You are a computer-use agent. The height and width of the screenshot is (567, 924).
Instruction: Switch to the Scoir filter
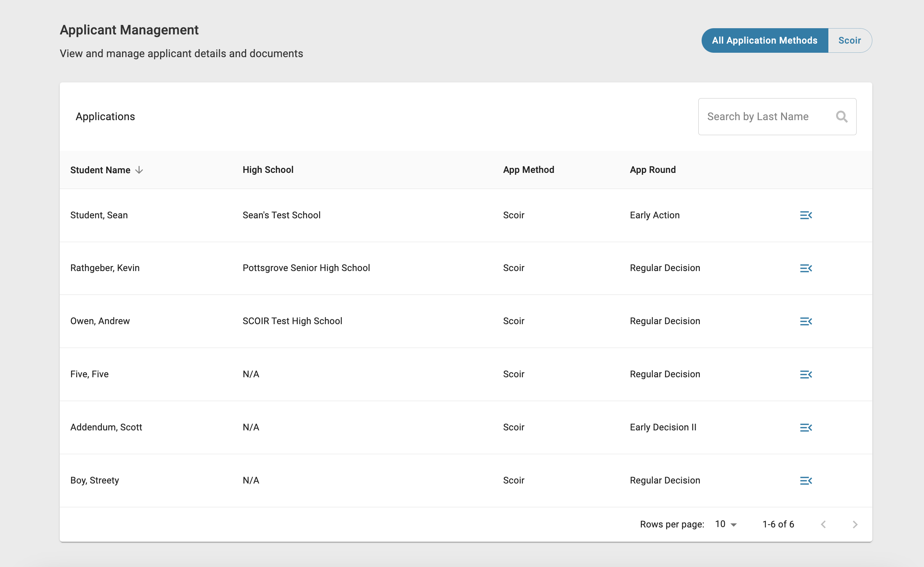(x=850, y=41)
